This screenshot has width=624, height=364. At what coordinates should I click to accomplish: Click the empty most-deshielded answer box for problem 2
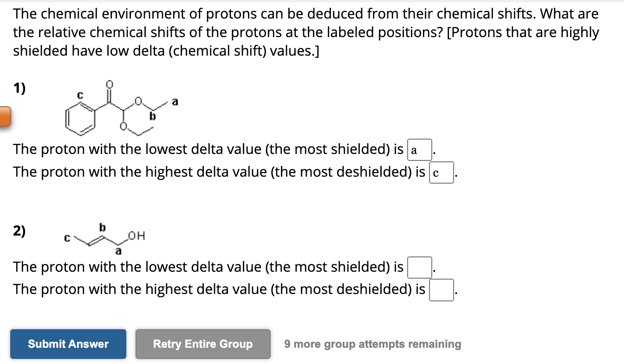coord(441,290)
